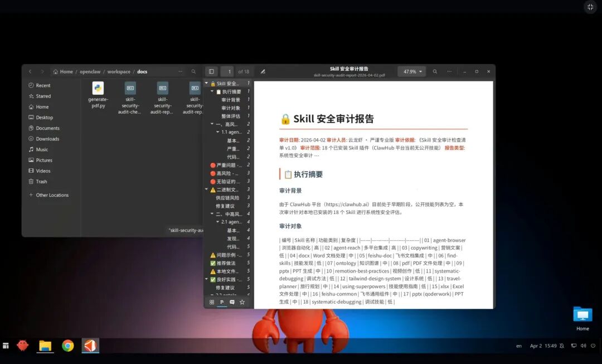Image resolution: width=602 pixels, height=364 pixels.
Task: Go forward in the Files window
Action: pyautogui.click(x=42, y=71)
